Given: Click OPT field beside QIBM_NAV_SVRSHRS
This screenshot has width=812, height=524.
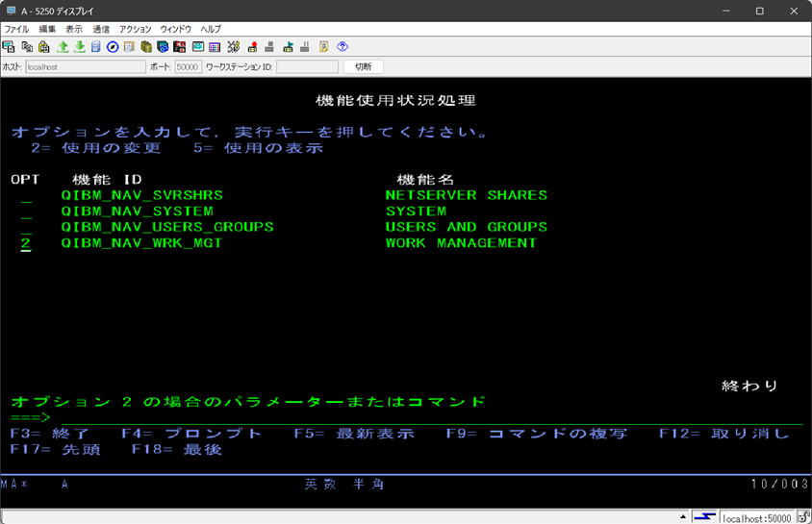Looking at the screenshot, I should pyautogui.click(x=26, y=195).
